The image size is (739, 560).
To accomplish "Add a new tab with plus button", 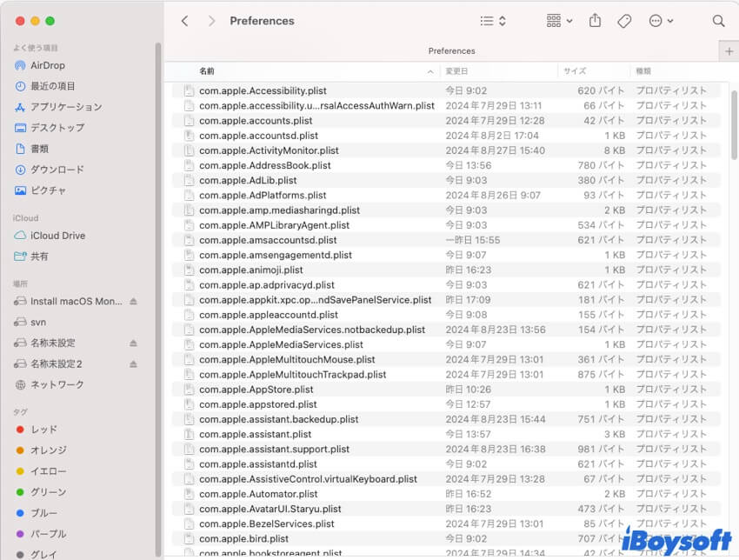I will click(x=729, y=51).
